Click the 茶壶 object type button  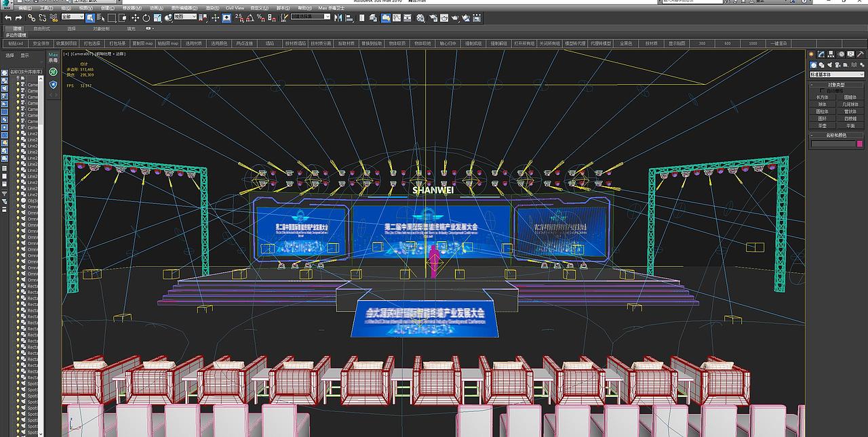823,125
